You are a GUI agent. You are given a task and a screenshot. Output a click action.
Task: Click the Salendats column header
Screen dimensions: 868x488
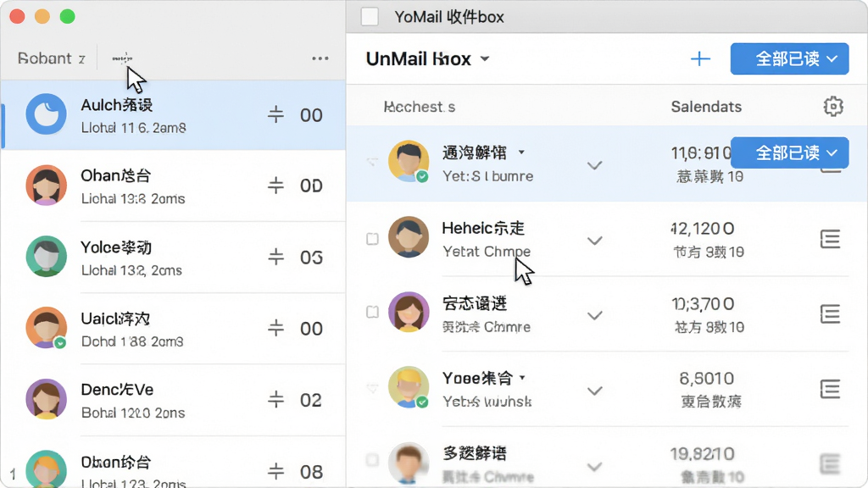tap(706, 107)
